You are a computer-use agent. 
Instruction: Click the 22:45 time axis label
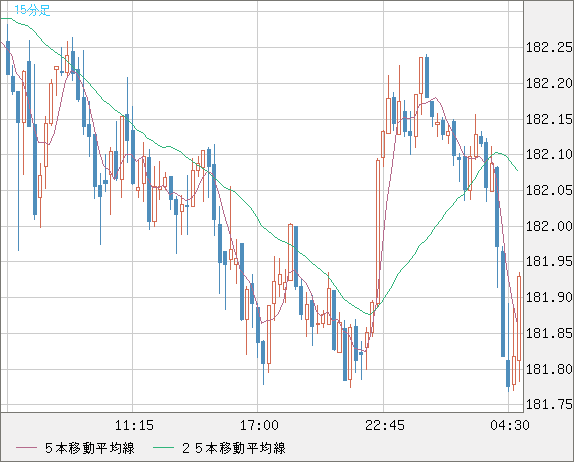click(x=385, y=425)
